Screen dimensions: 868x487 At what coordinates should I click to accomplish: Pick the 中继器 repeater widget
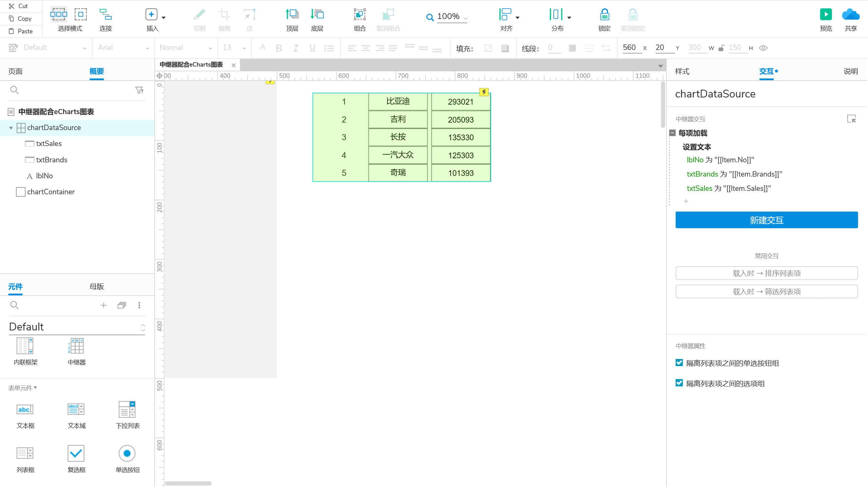tap(77, 351)
